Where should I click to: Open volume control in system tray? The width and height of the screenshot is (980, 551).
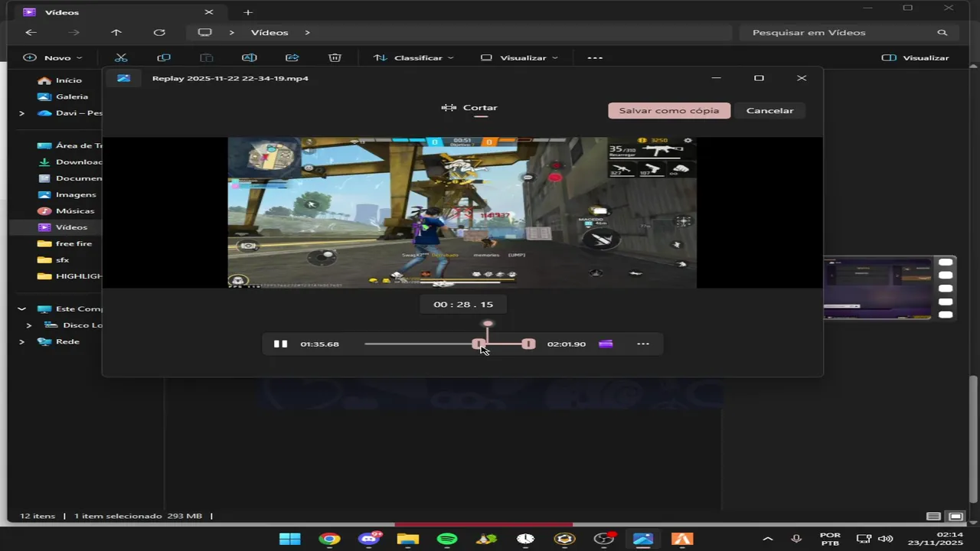[x=885, y=539]
